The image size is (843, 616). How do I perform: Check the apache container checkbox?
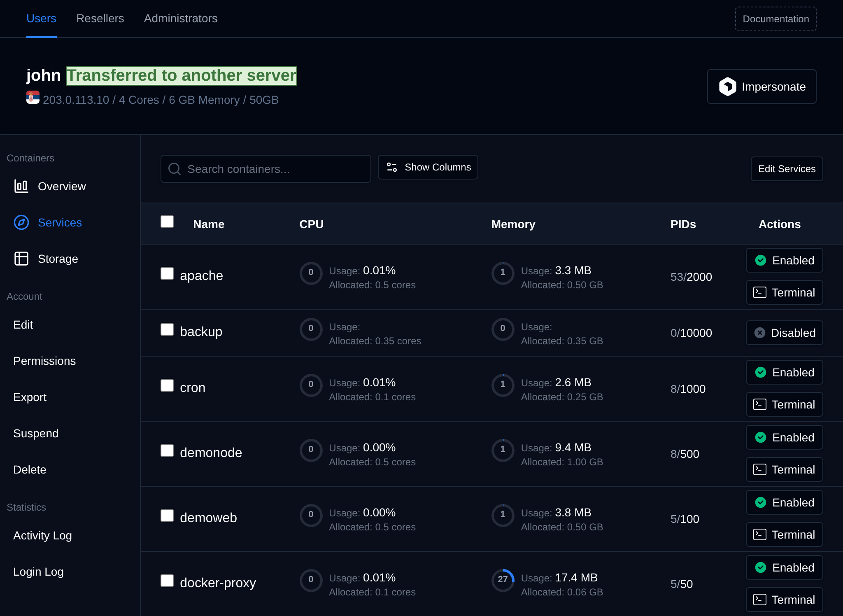tap(167, 273)
